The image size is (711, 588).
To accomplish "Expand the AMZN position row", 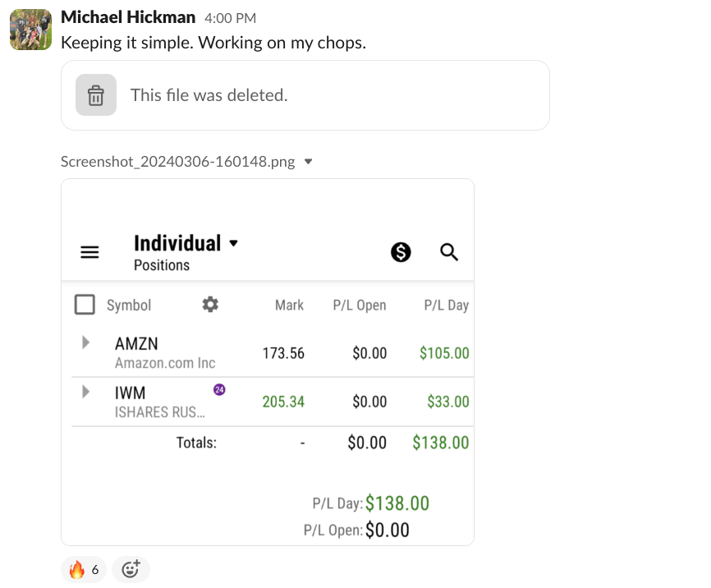I will (86, 342).
